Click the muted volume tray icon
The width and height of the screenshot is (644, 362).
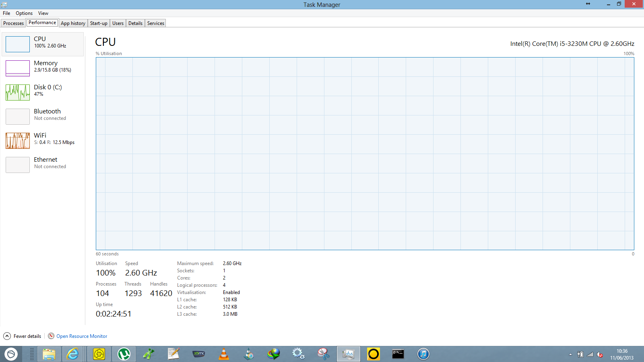click(x=600, y=354)
